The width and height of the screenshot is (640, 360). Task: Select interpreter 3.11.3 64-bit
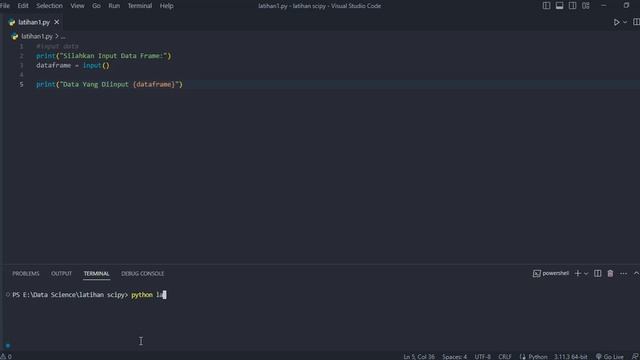(x=571, y=356)
